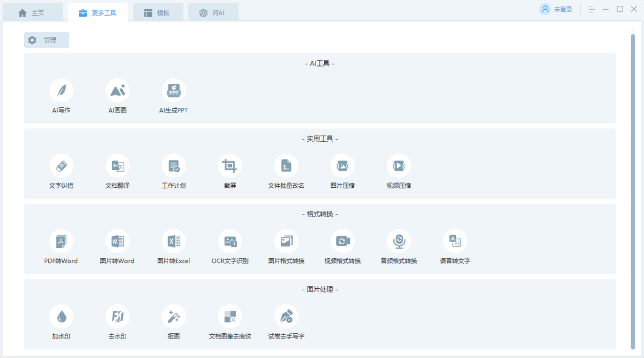
Task: Launch the AI画图 drawing tool
Action: click(118, 90)
